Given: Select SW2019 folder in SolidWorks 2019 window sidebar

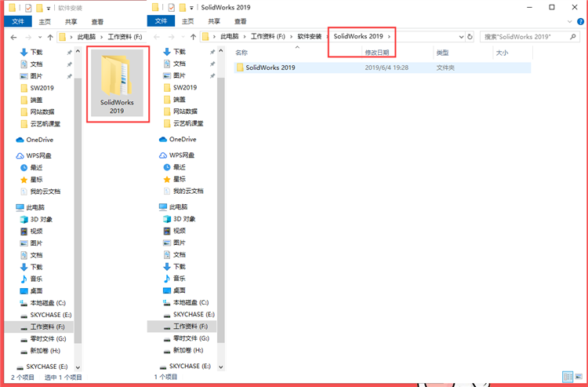Looking at the screenshot, I should 180,87.
